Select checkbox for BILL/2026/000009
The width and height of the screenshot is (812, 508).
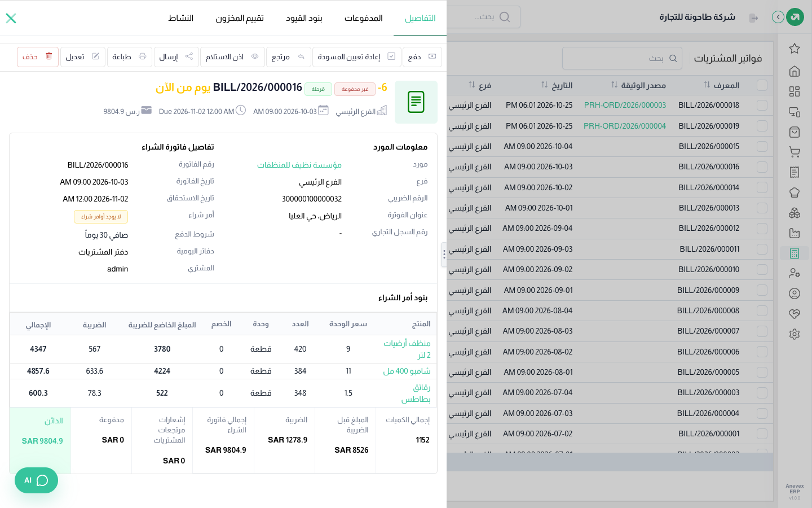[762, 290]
